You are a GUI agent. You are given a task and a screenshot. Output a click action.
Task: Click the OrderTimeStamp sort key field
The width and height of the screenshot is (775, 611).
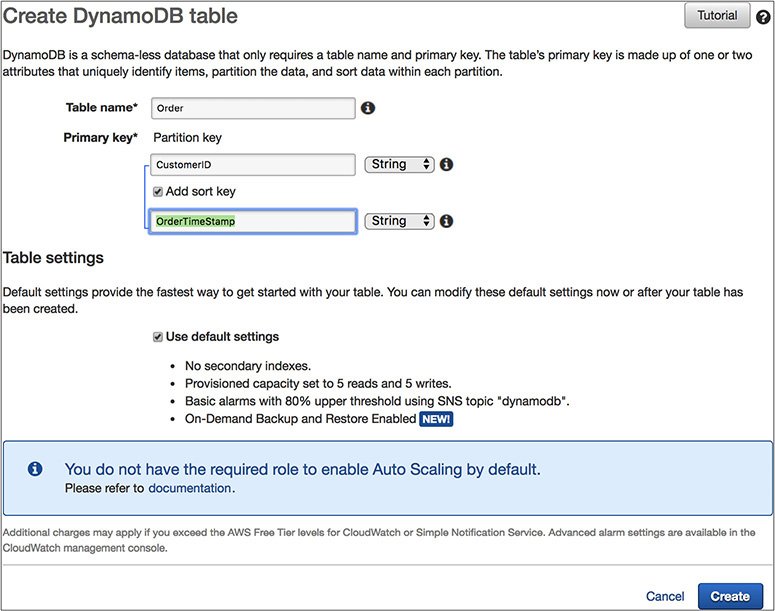click(x=253, y=221)
